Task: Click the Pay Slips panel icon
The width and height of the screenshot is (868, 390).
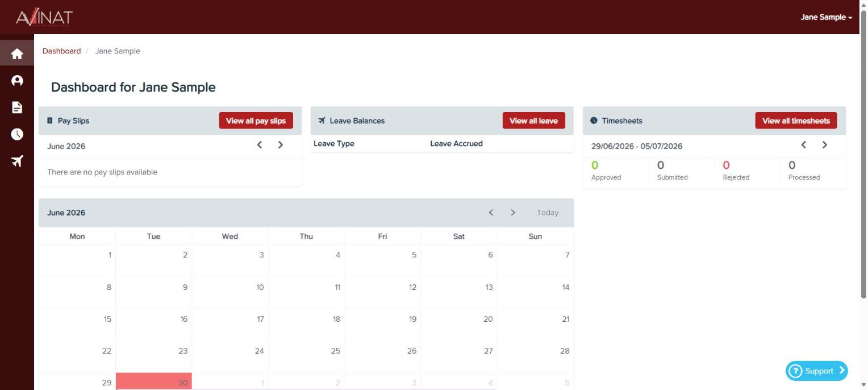Action: (x=50, y=121)
